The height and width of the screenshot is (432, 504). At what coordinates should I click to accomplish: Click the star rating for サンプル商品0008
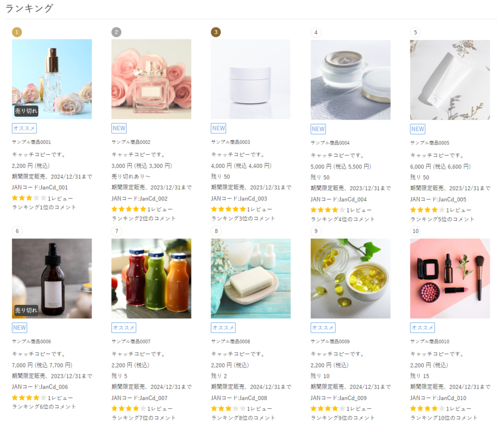click(x=228, y=409)
